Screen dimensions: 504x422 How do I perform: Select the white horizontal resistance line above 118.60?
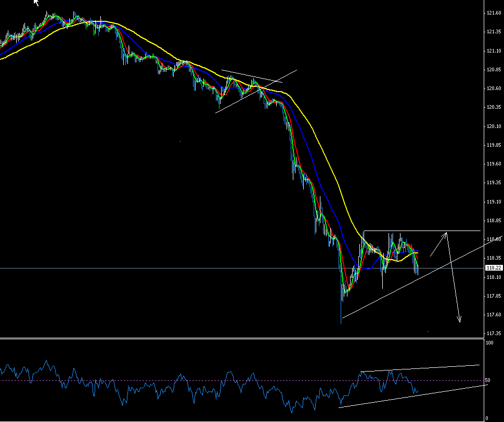[422, 231]
